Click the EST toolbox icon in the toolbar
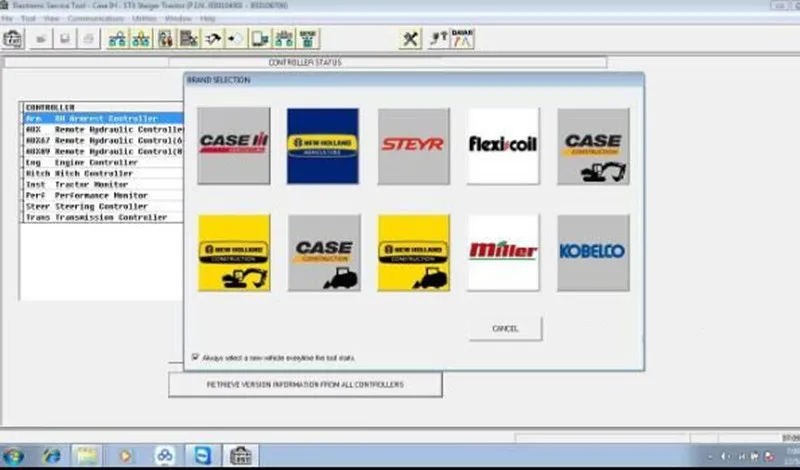Screen dimensions: 800x470 click(x=12, y=39)
